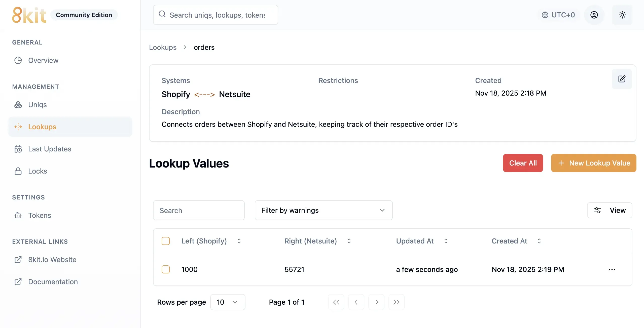The height and width of the screenshot is (328, 644).
Task: Open Uniqs in the sidebar
Action: point(70,105)
